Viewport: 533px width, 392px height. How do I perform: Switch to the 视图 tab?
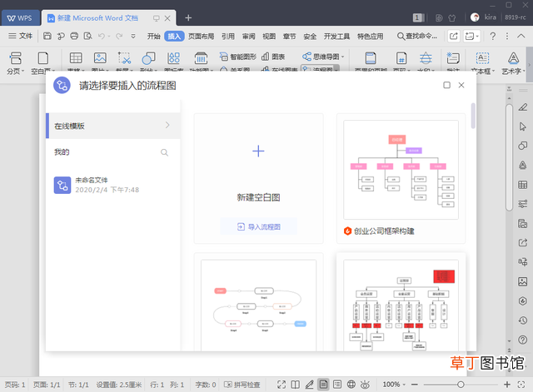point(269,36)
